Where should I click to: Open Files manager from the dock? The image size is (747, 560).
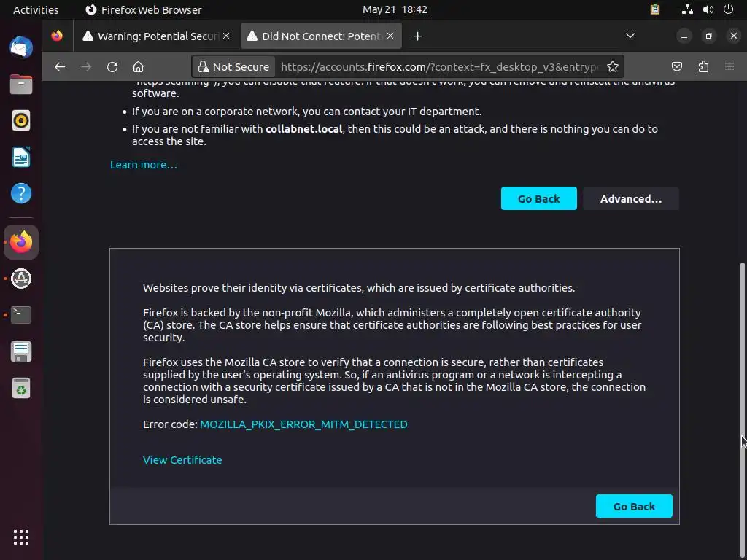[21, 85]
